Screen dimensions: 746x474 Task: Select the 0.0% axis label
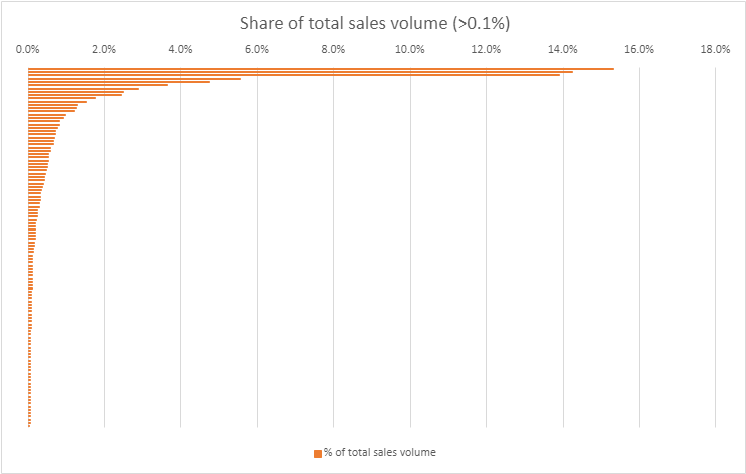pos(28,49)
